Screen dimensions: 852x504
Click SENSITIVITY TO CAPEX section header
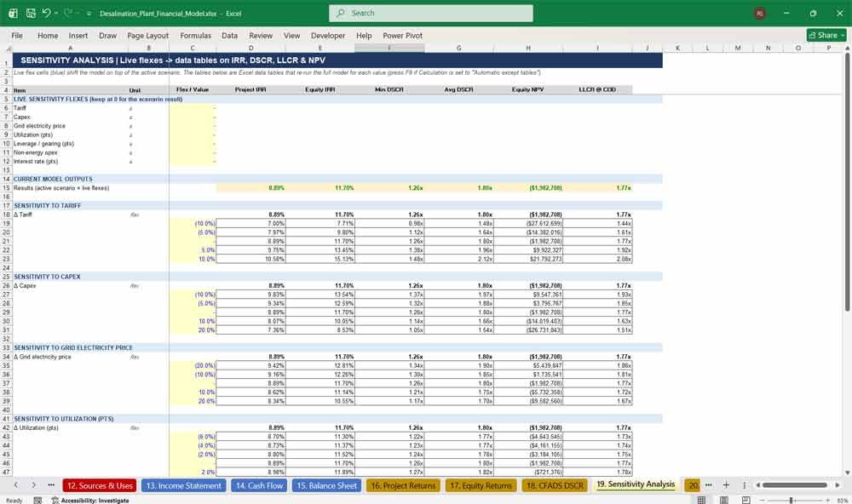click(47, 277)
